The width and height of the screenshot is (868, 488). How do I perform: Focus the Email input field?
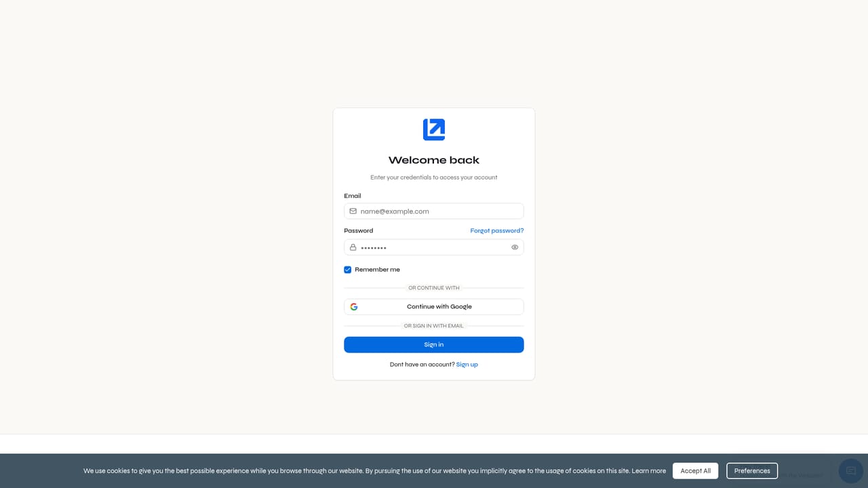[x=434, y=211]
